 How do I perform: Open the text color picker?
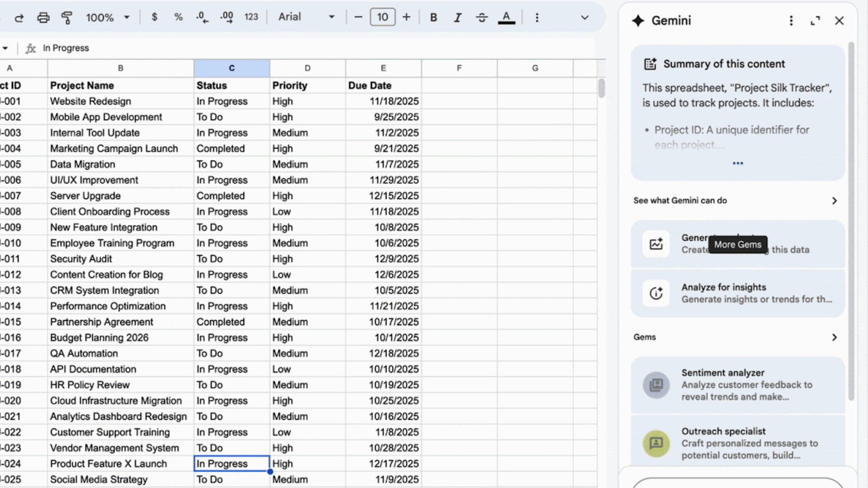(x=506, y=18)
